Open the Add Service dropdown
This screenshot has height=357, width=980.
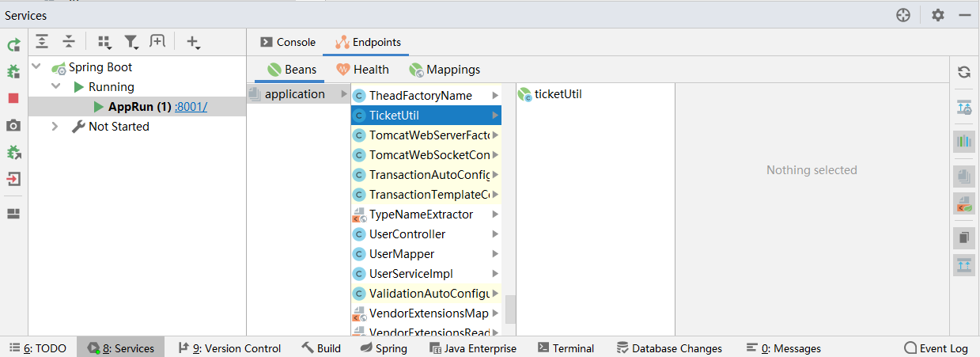193,42
